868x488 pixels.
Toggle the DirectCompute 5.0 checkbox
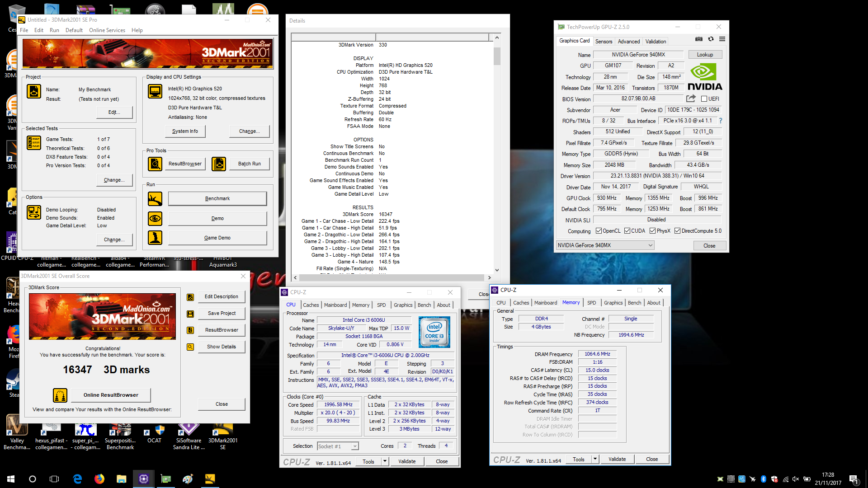click(x=677, y=231)
